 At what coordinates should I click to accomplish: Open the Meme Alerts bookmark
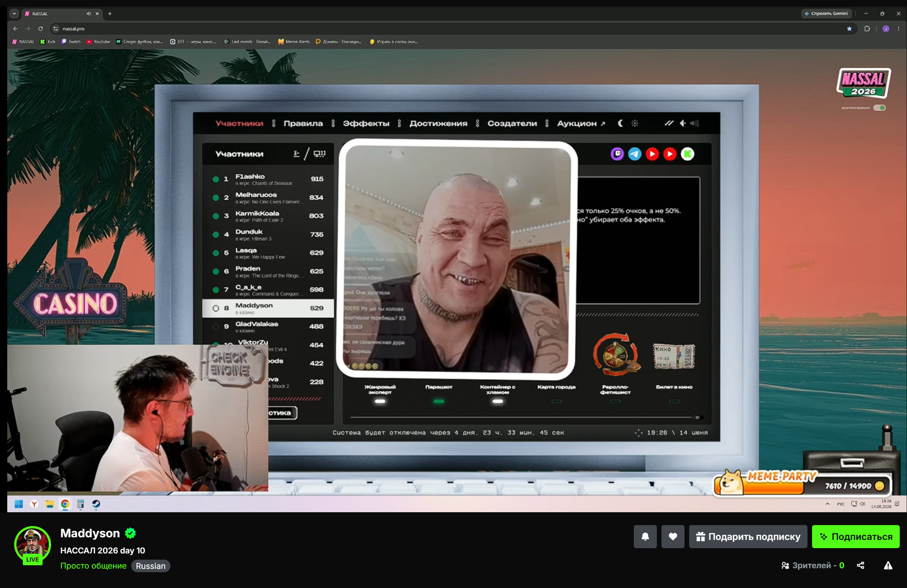(x=294, y=42)
